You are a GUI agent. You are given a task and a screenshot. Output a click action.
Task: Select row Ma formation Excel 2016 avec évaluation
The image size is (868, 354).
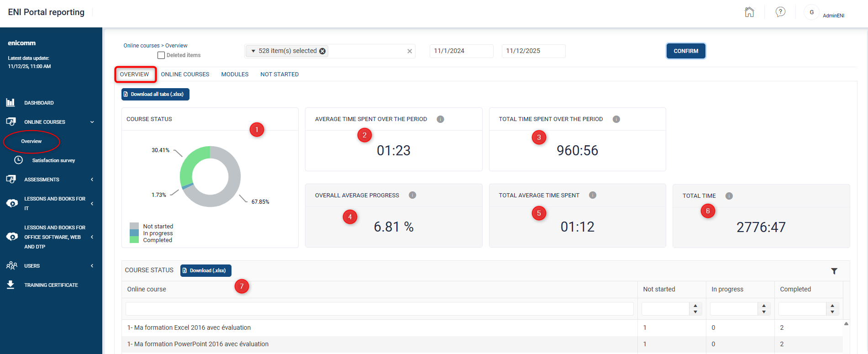(482, 328)
